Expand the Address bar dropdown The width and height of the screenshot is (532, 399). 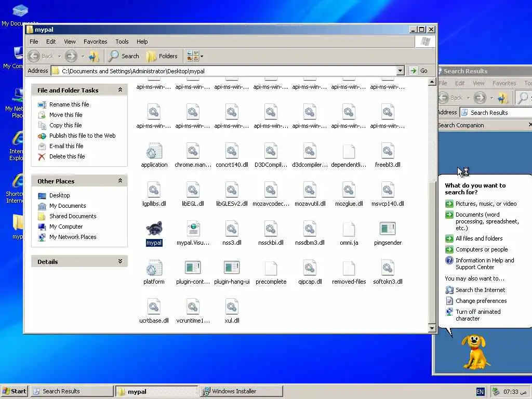tap(401, 71)
